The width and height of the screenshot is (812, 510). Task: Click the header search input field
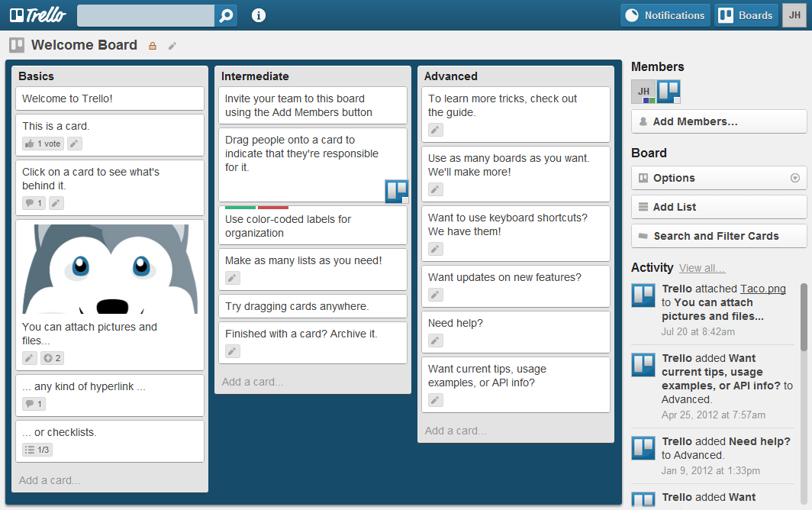(x=146, y=15)
